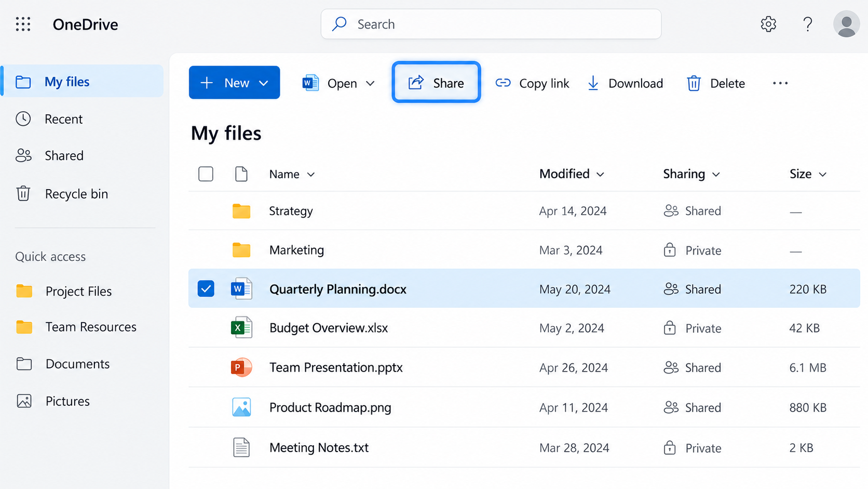Screen dimensions: 868x489
Task: Click the Marketing folder icon
Action: coord(241,250)
